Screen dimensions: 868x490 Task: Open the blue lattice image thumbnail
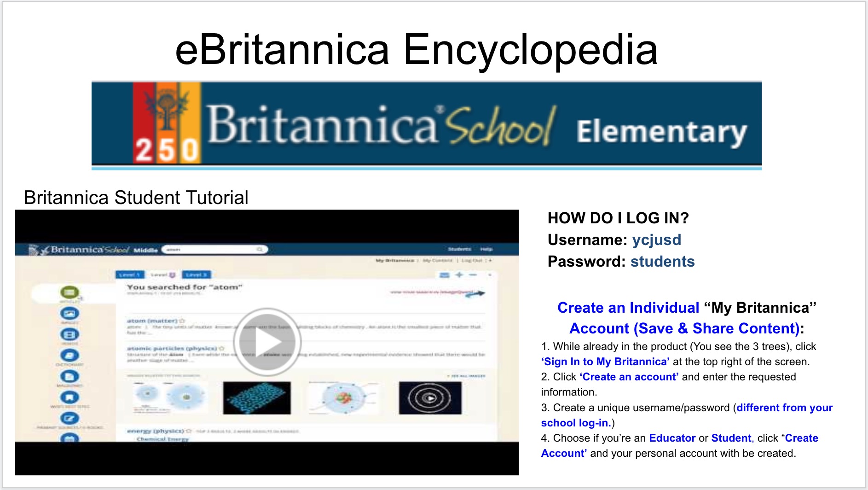(x=257, y=397)
